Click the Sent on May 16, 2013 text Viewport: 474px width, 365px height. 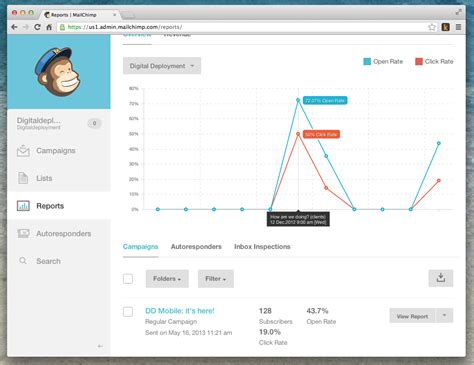coord(188,332)
